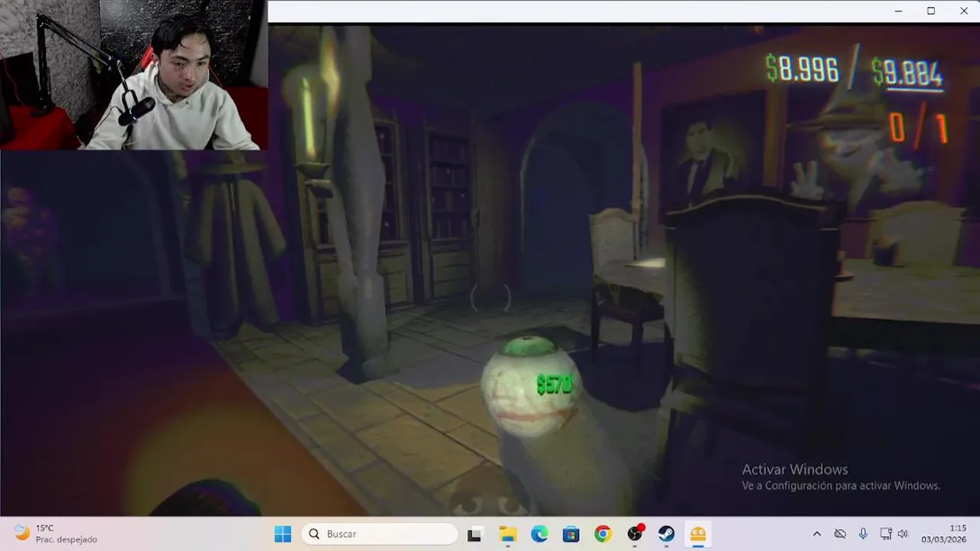The image size is (980, 551).
Task: Click the 0 / 1 extraction counter
Action: coord(917,128)
